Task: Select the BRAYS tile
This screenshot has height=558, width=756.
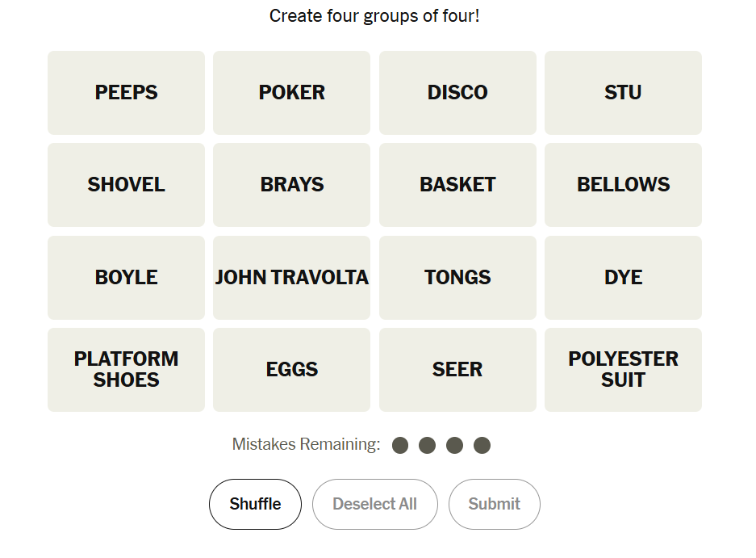Action: (291, 185)
